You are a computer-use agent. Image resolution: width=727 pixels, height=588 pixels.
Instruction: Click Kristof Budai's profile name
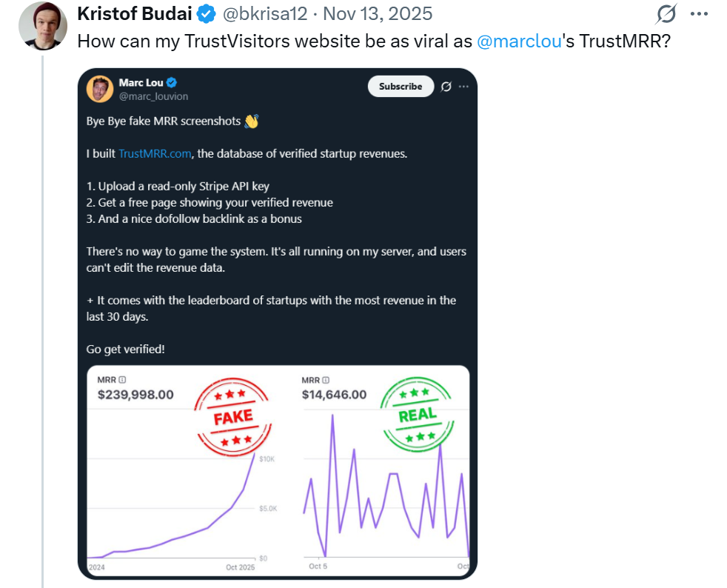pos(133,13)
